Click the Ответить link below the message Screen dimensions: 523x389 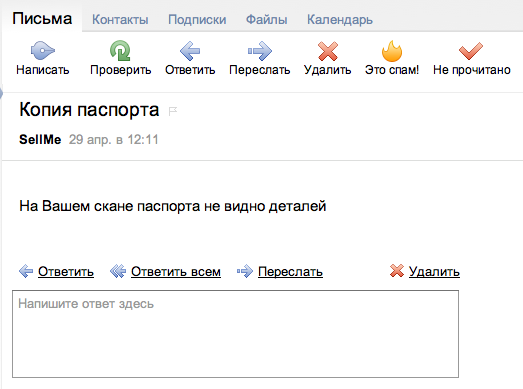pyautogui.click(x=66, y=272)
